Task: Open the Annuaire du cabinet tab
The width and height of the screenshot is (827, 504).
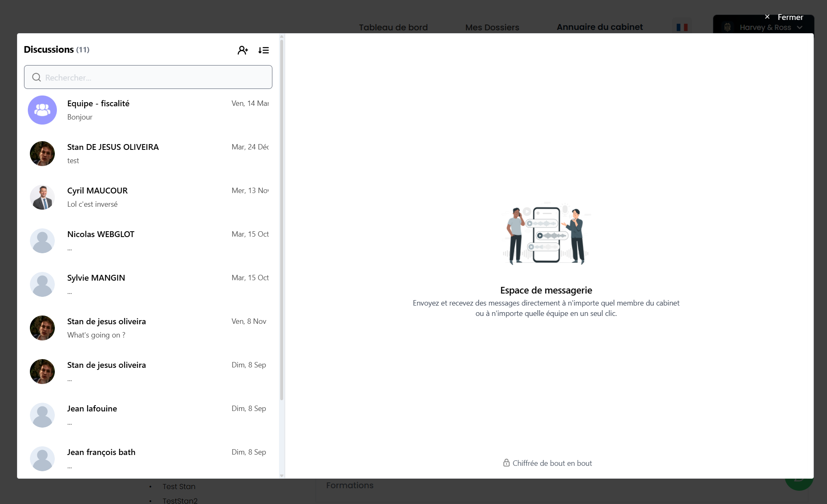Action: [x=599, y=27]
